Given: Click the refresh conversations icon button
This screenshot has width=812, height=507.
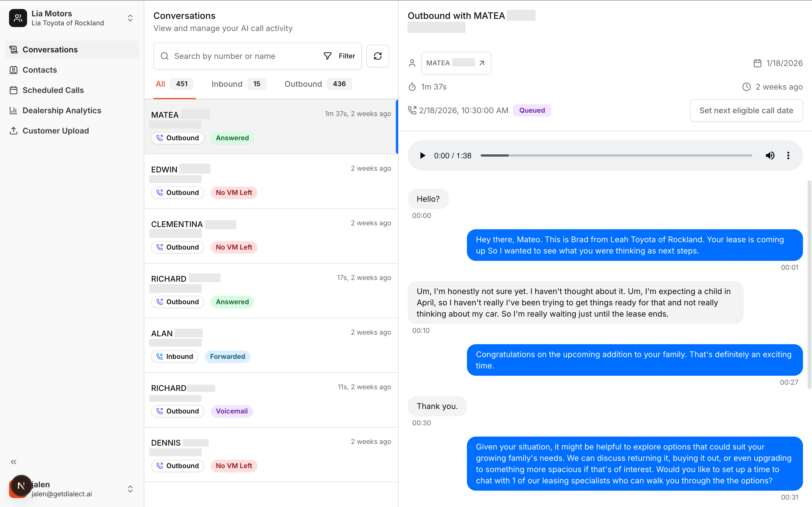Looking at the screenshot, I should [378, 56].
